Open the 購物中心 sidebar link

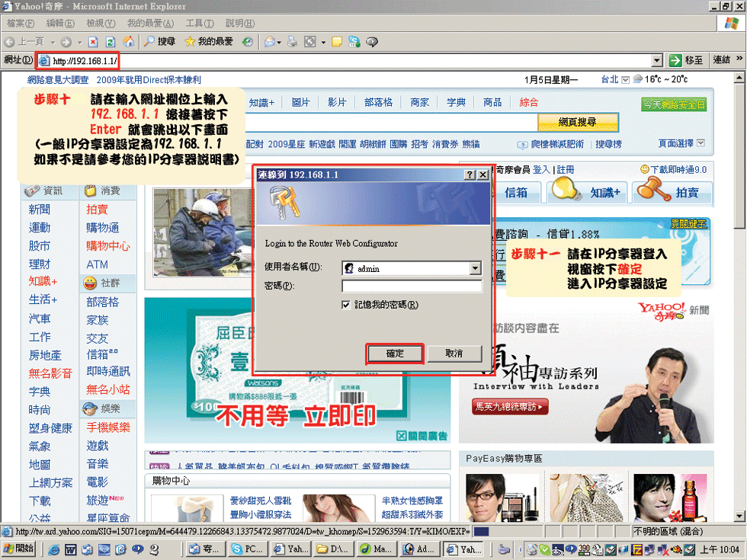pos(108,246)
